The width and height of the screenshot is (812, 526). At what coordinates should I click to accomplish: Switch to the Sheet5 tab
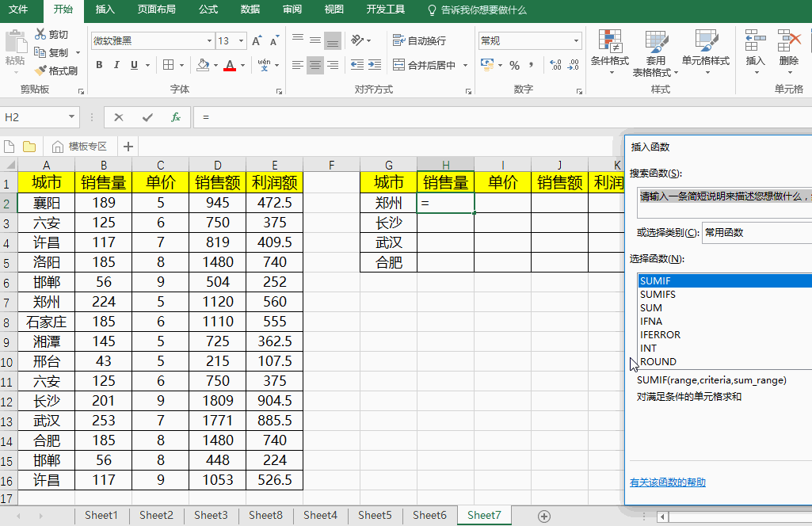pyautogui.click(x=375, y=516)
